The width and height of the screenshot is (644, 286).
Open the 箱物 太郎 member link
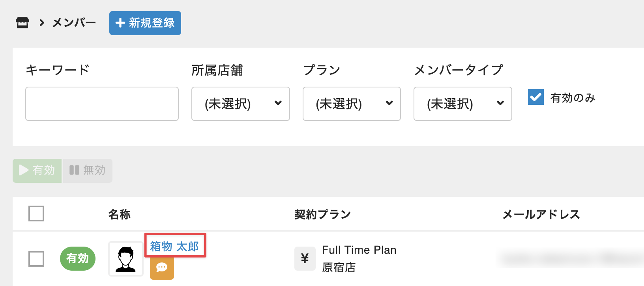click(174, 246)
